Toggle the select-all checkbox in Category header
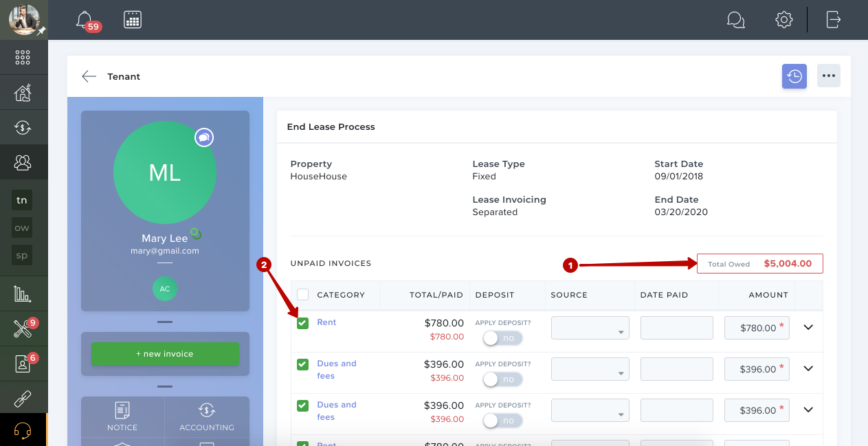This screenshot has height=446, width=868. coord(302,294)
